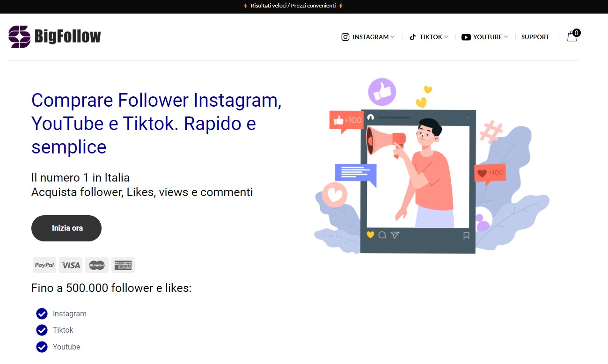Click the checkmark next to Instagram
Viewport: 608px width, 364px height.
click(42, 313)
